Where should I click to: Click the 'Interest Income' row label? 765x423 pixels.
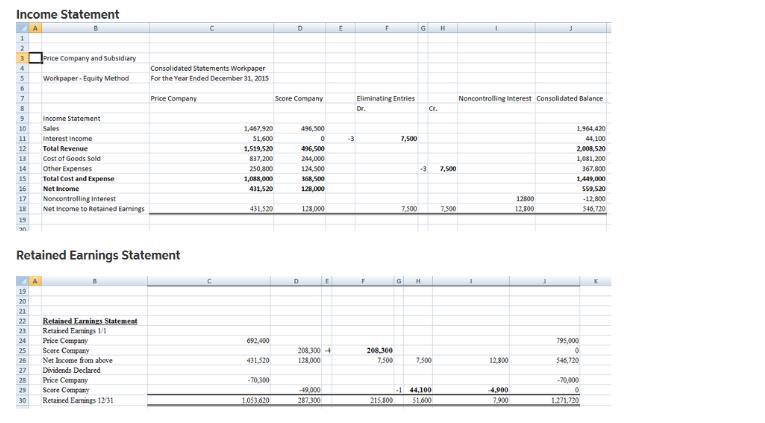coord(67,139)
